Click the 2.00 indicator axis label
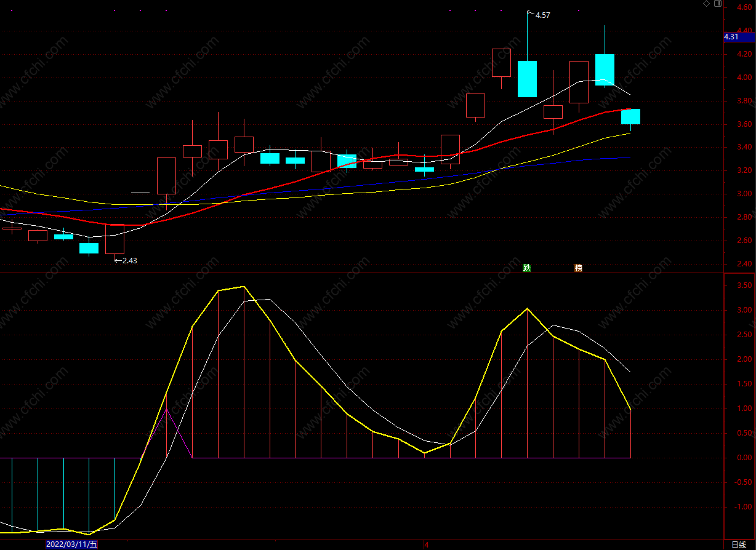756x550 pixels. (745, 359)
